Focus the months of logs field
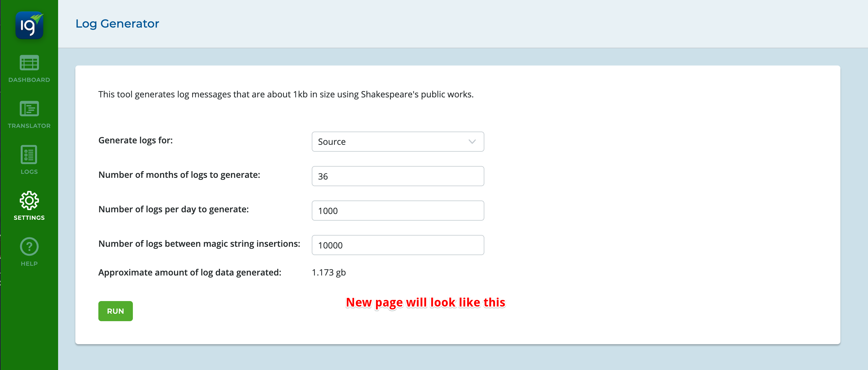 pos(397,176)
